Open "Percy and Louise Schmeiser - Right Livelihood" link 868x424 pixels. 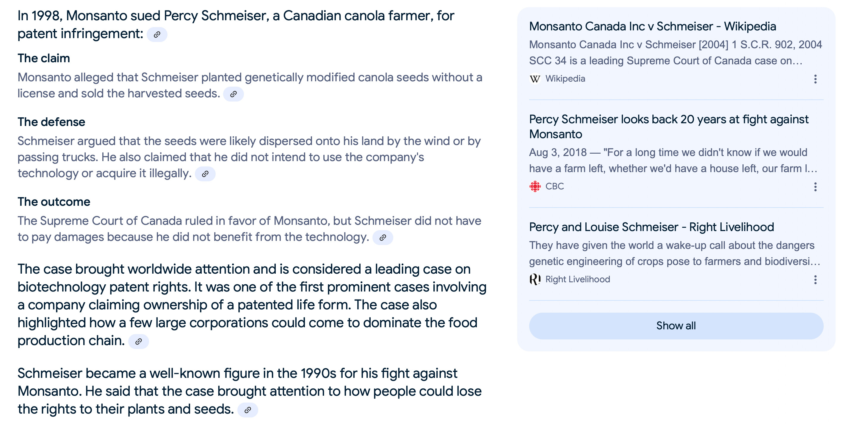[651, 227]
